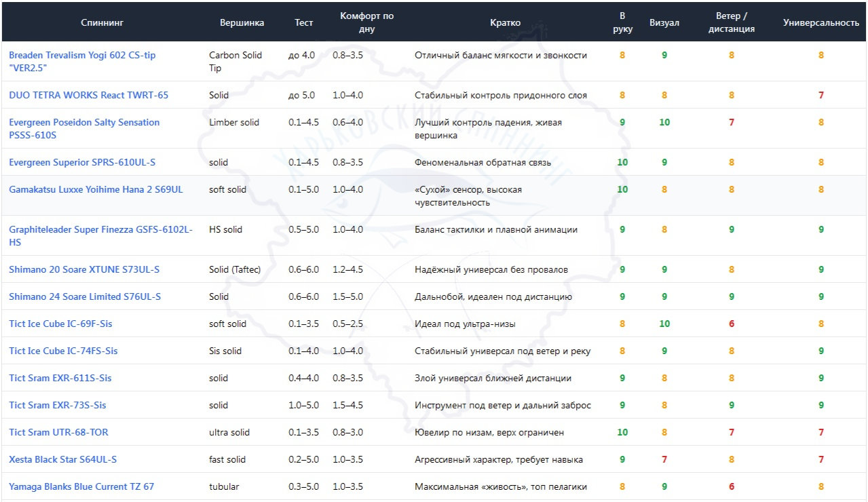The image size is (868, 502).
Task: Open Tict Ice Cube IC-74FS-Sis link
Action: 63,351
